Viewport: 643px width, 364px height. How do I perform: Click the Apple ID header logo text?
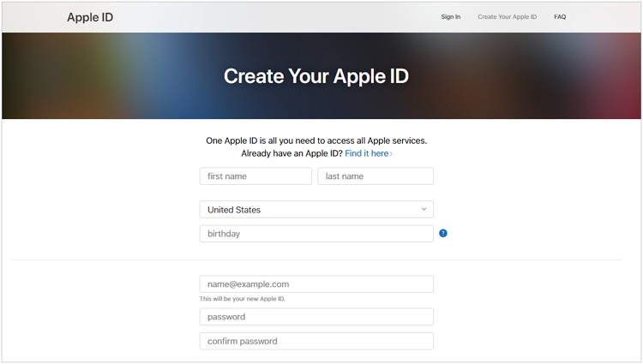[x=90, y=17]
